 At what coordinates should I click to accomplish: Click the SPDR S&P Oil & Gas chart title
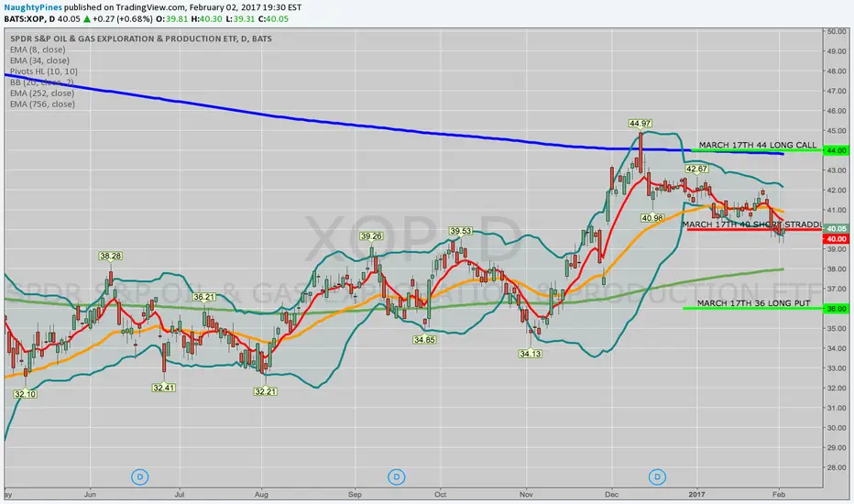[x=141, y=38]
